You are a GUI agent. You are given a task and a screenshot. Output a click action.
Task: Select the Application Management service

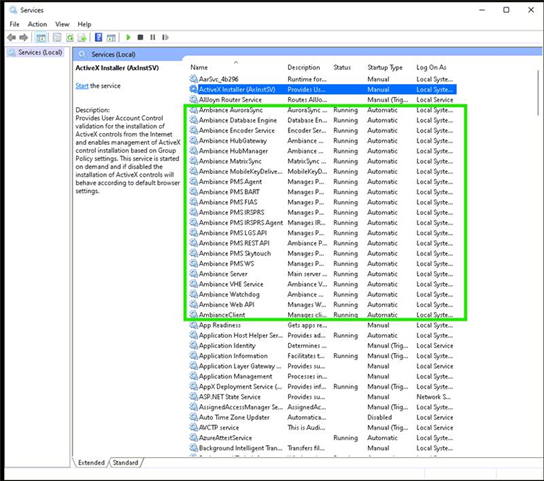pos(323,376)
